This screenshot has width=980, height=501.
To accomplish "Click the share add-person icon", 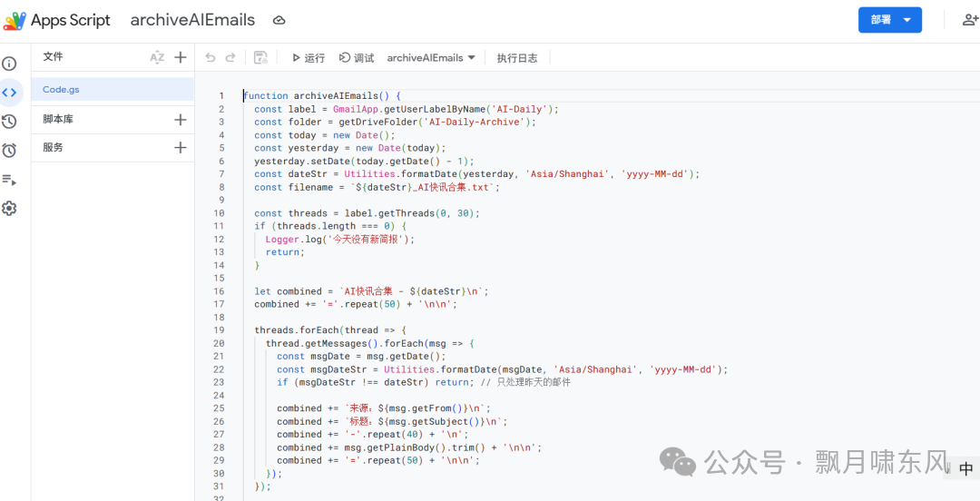I will click(970, 20).
